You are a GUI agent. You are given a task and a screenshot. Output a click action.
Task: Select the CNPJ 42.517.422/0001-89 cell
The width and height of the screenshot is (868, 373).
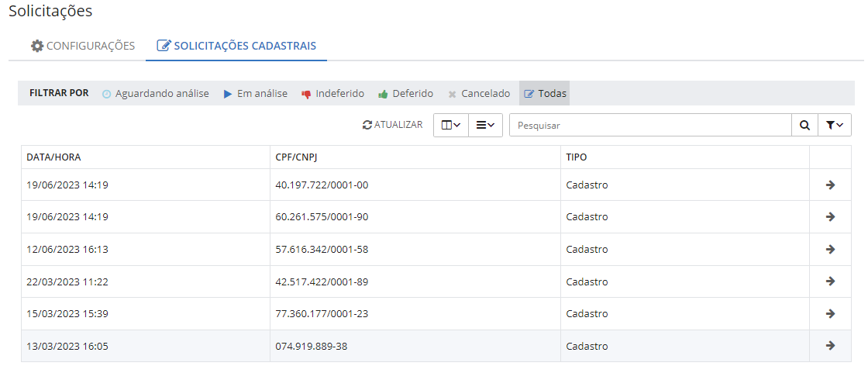(415, 281)
